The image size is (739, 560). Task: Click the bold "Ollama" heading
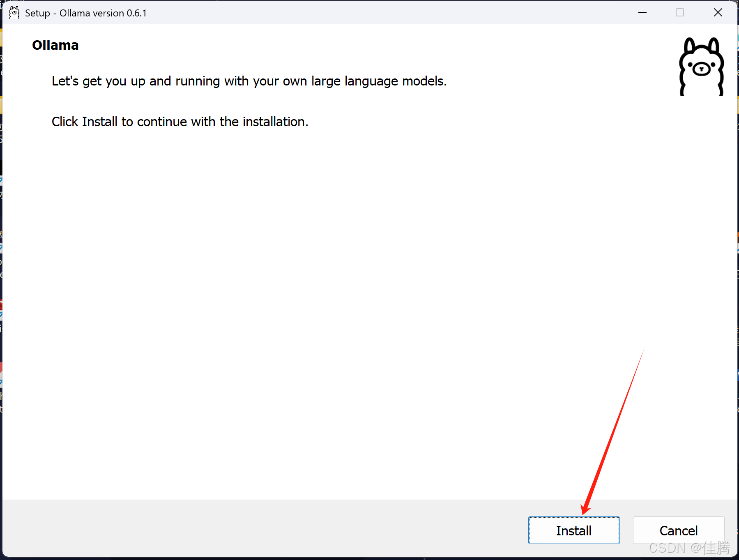(x=55, y=45)
